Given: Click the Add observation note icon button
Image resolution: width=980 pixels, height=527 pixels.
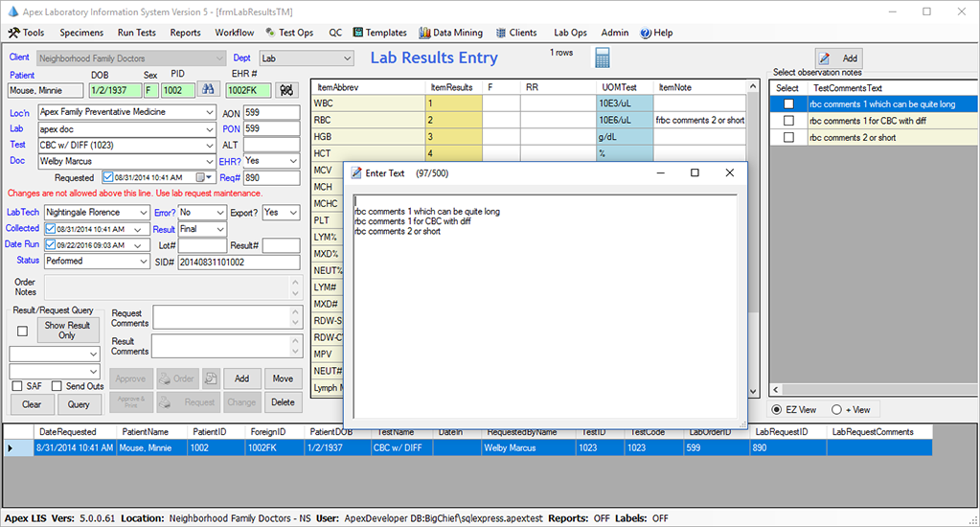Looking at the screenshot, I should [839, 58].
